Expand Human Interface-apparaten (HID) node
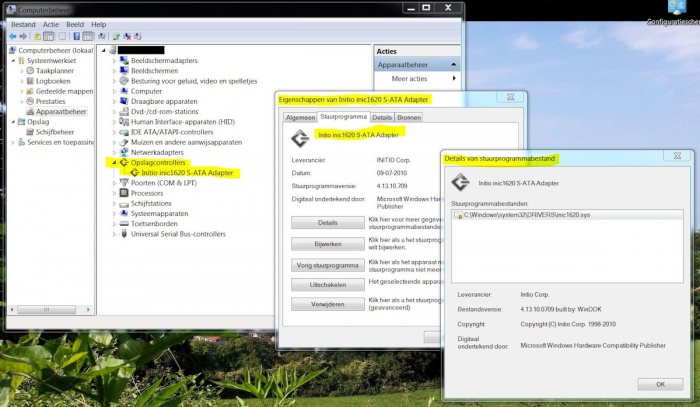Screen dimensions: 700x407 click(x=114, y=122)
